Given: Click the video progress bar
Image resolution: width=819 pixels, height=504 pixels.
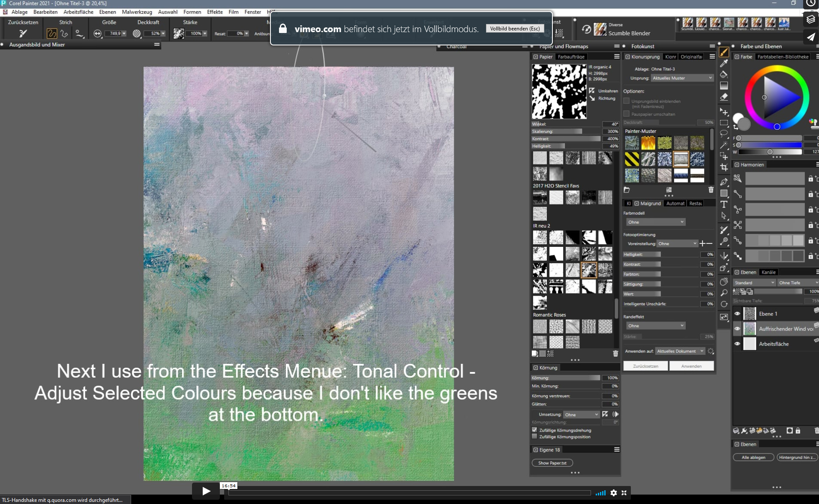Looking at the screenshot, I should point(409,493).
